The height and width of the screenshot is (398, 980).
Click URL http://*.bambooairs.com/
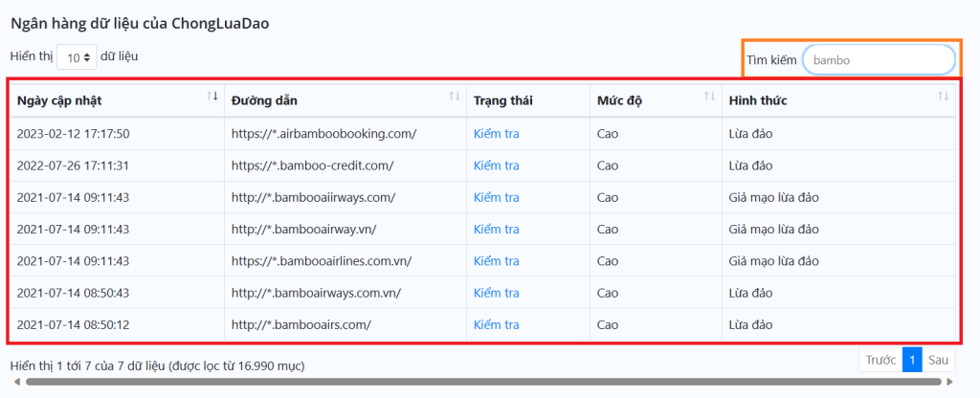301,325
